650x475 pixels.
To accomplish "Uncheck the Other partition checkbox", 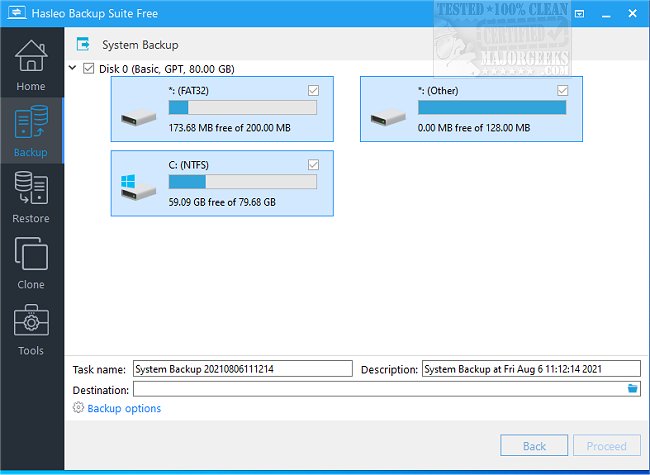I will coord(563,90).
